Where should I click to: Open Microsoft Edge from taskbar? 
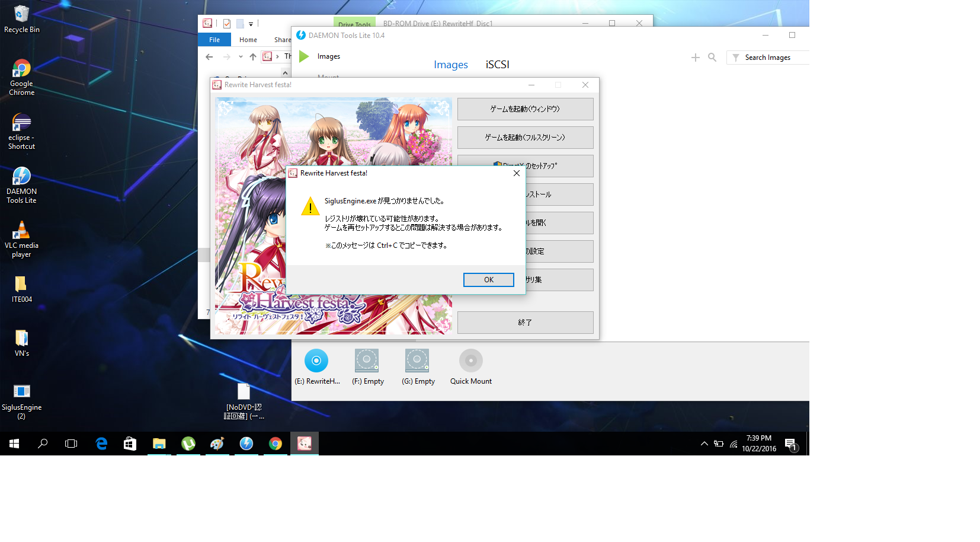point(101,444)
